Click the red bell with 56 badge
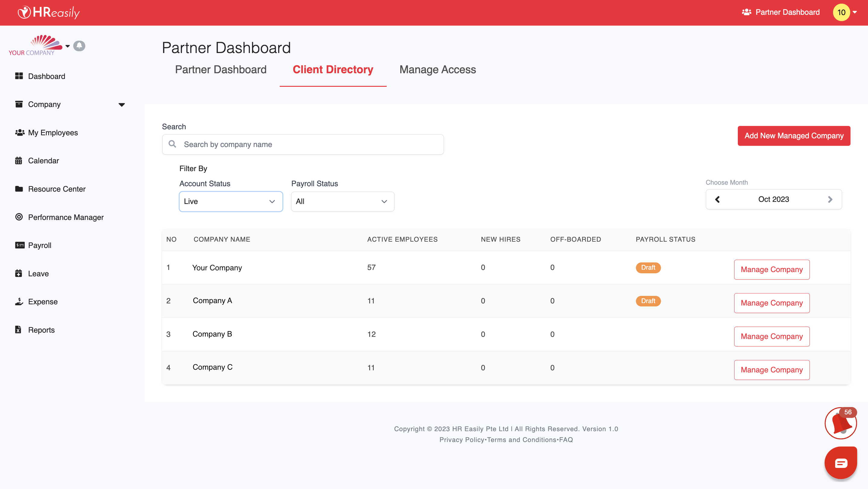 click(x=840, y=423)
